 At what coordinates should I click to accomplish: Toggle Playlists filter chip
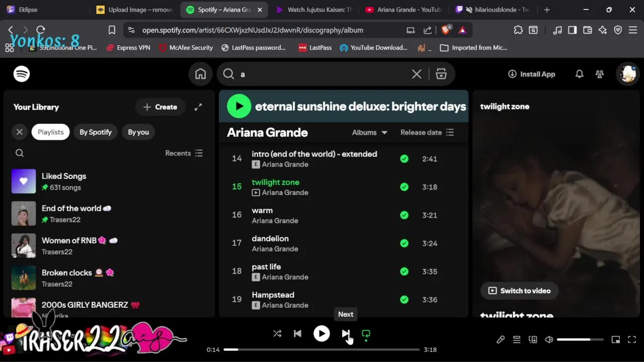[51, 132]
